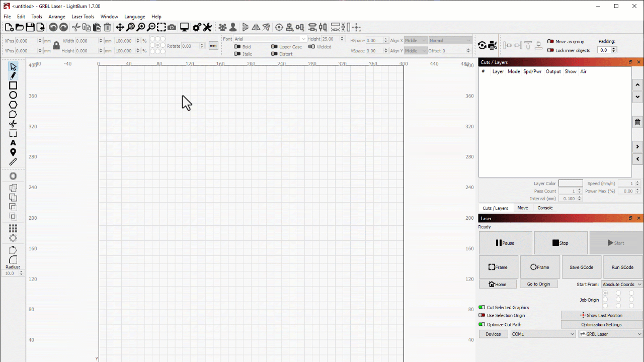Open the Start From dropdown
This screenshot has width=644, height=362.
(x=621, y=284)
